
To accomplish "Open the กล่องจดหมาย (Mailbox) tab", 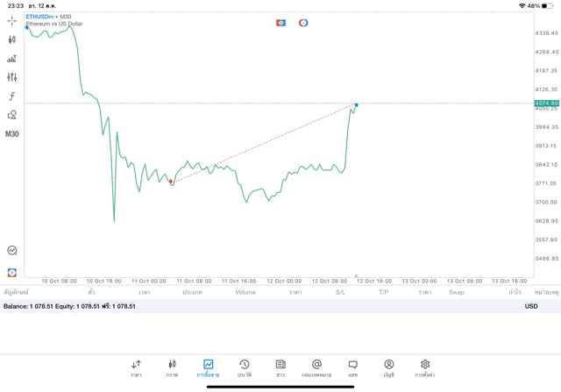I will click(x=316, y=367).
